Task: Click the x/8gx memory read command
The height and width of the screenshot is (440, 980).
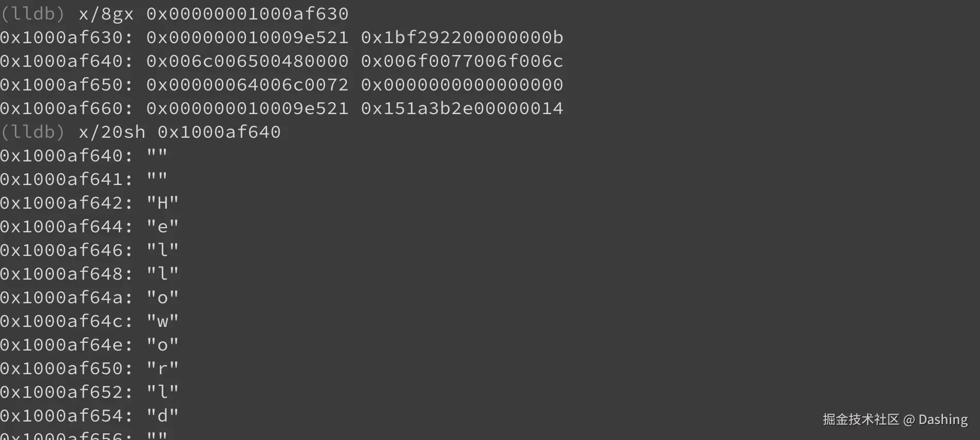Action: [x=213, y=14]
